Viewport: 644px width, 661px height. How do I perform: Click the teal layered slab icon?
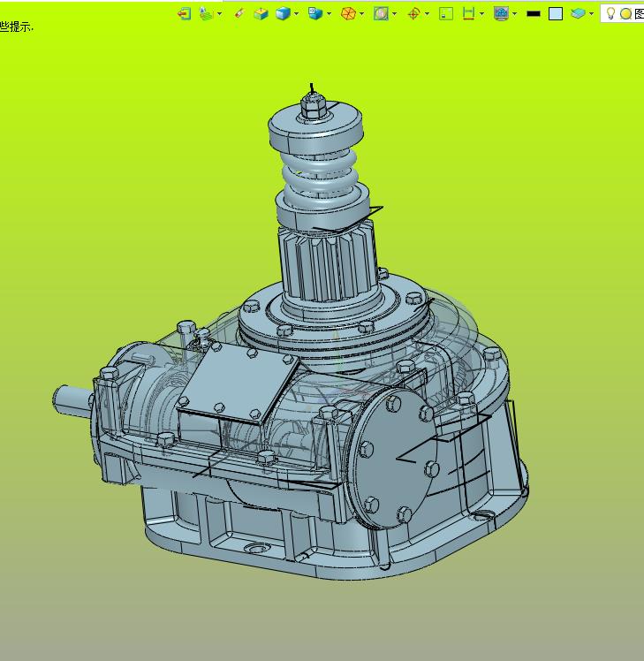pos(579,14)
